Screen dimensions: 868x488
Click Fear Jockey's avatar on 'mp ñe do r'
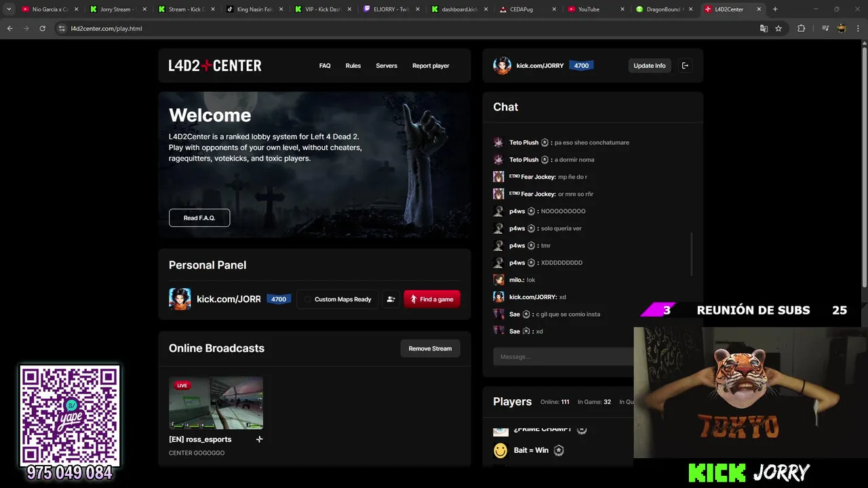click(x=498, y=177)
